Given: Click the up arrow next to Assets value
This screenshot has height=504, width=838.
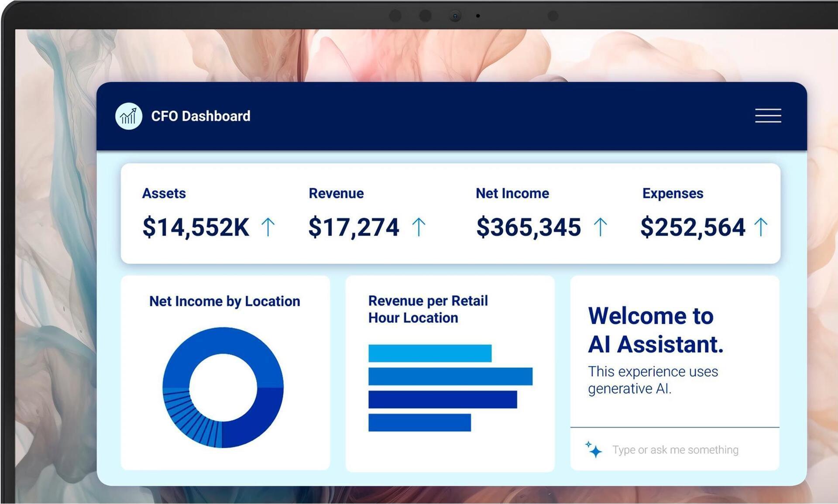Looking at the screenshot, I should (268, 227).
